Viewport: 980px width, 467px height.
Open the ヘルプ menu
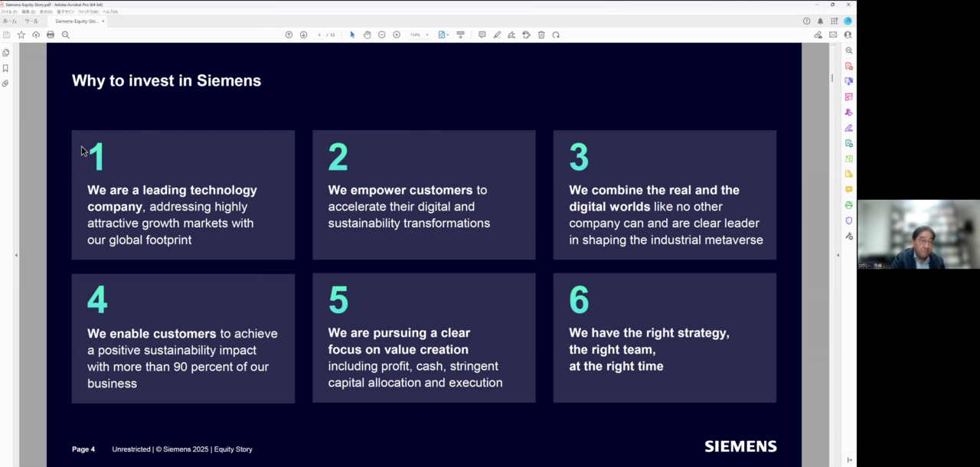[110, 11]
